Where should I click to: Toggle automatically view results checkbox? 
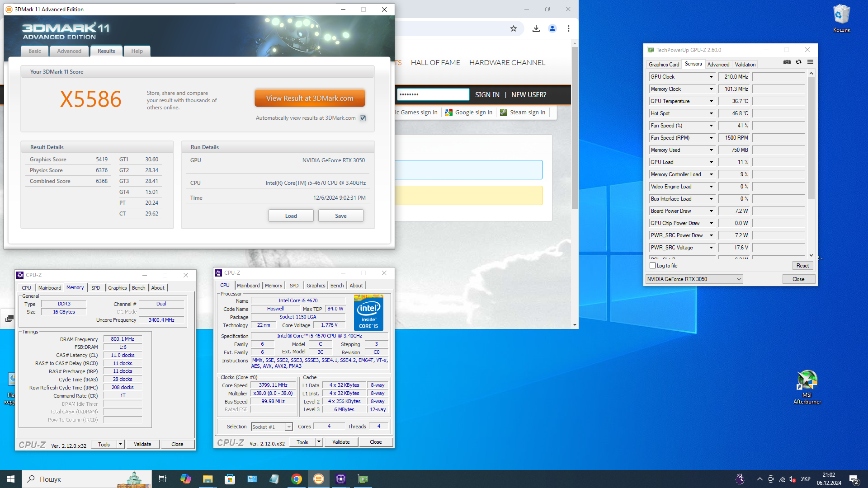point(363,118)
